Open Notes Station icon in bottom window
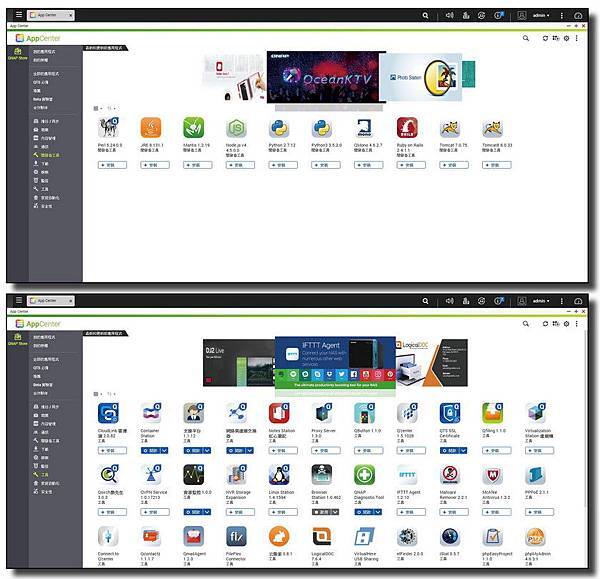Viewport: 600px width, 579px height. pos(279,413)
